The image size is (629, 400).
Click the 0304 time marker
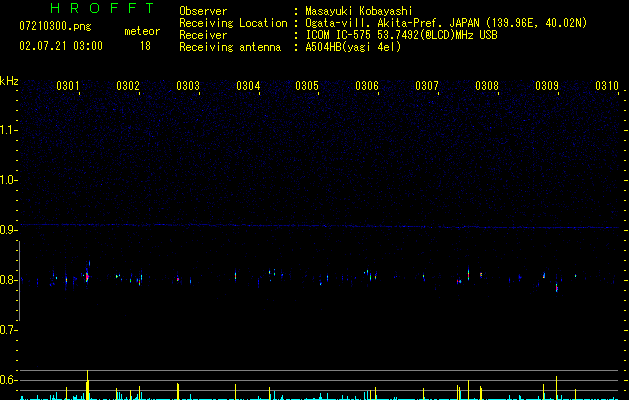248,86
